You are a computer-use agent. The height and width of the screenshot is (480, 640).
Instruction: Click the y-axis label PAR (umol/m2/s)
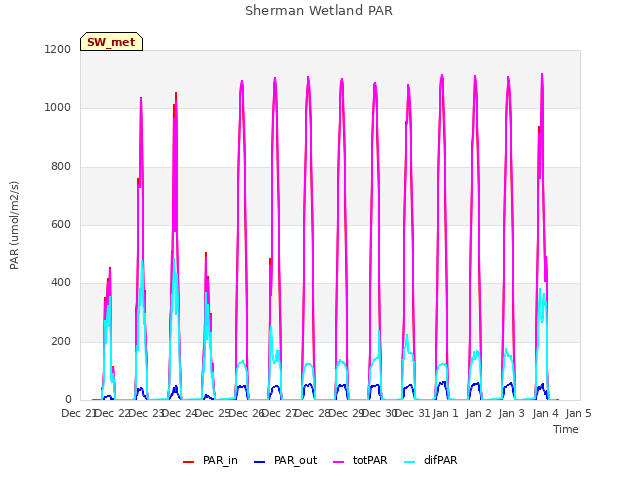(x=14, y=225)
